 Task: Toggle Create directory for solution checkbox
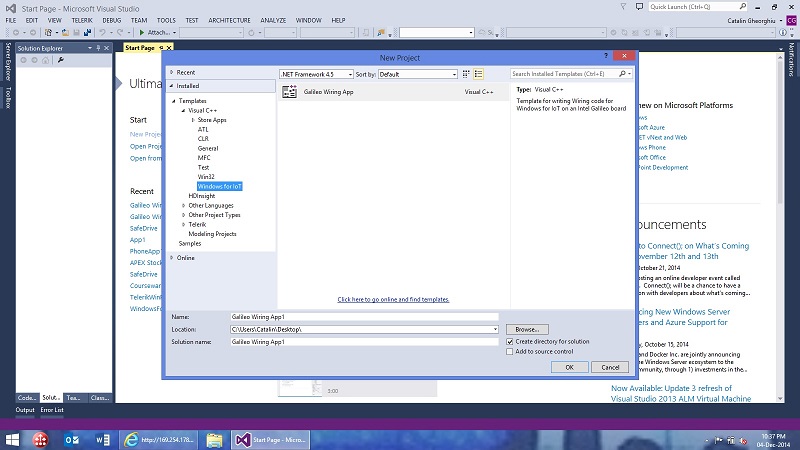(x=509, y=342)
